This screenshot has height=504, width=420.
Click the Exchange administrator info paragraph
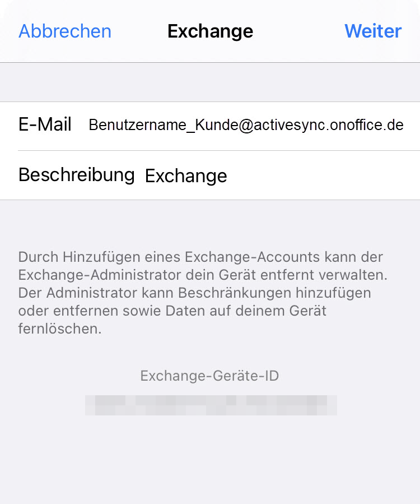202,293
